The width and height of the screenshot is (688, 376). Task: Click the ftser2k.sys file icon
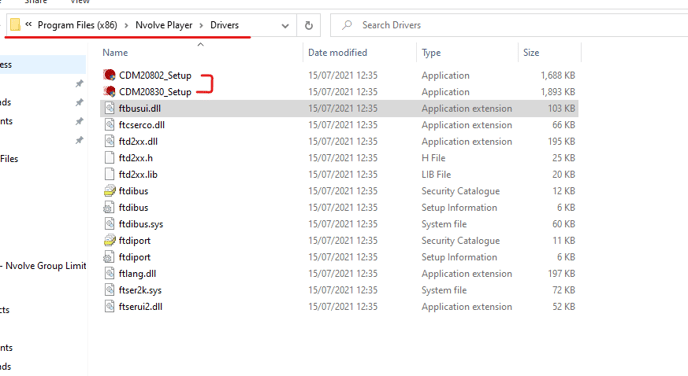[109, 290]
